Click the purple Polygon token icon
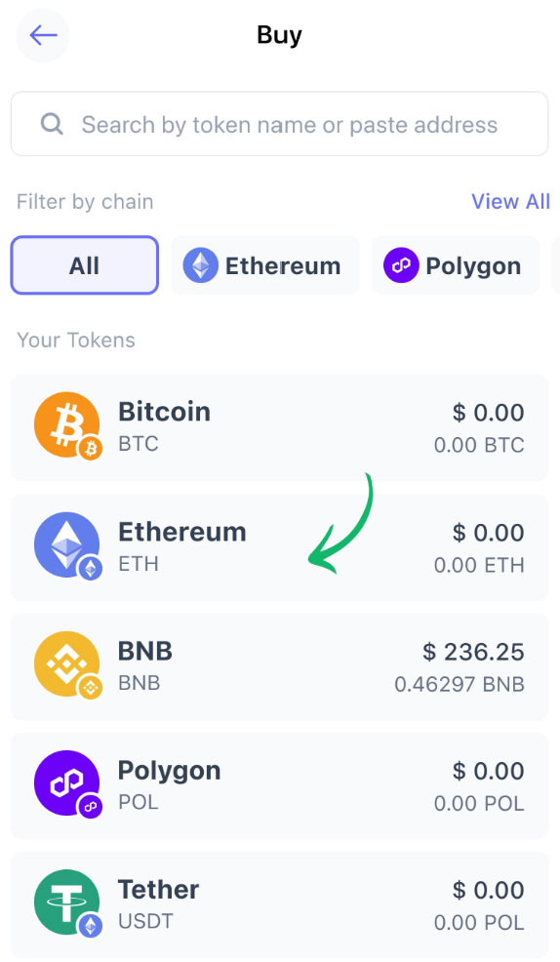The image size is (560, 962). point(67,784)
